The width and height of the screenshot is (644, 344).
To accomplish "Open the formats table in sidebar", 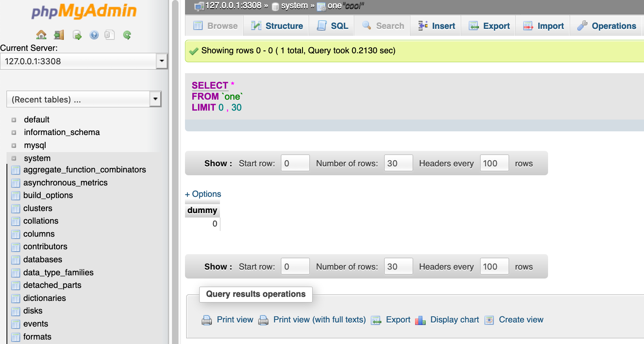I will pyautogui.click(x=37, y=337).
